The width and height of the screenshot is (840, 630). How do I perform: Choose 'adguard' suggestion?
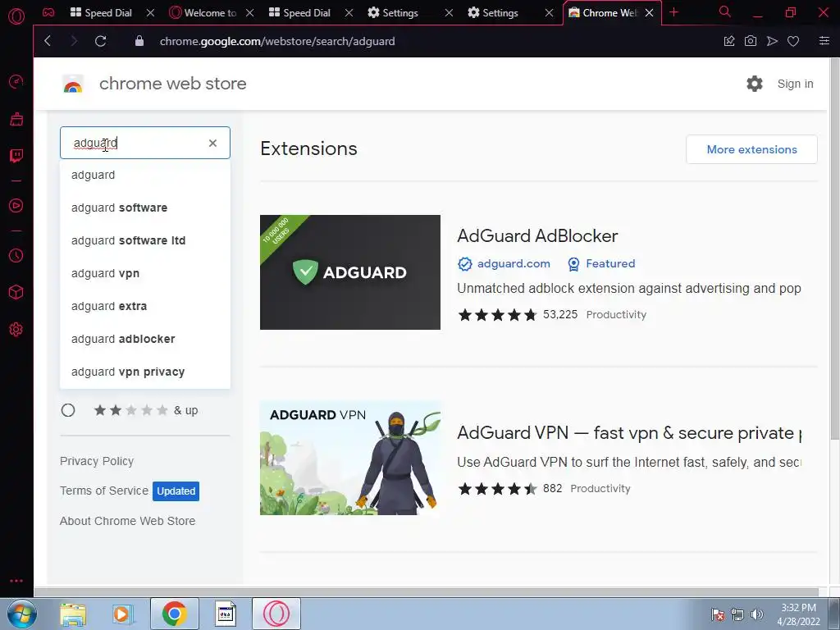click(144, 176)
